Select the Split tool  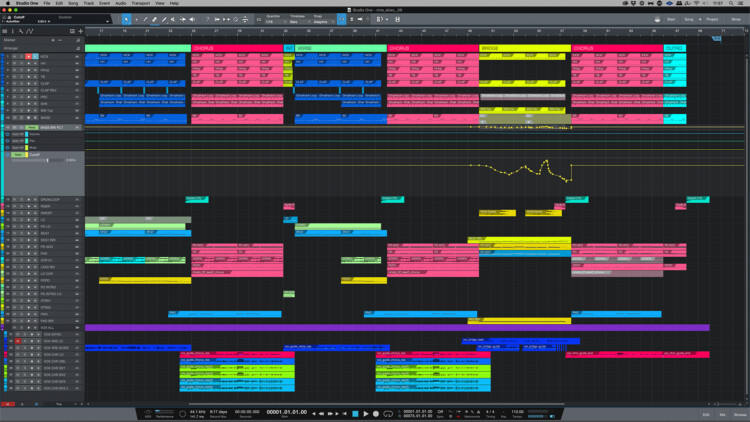click(145, 20)
